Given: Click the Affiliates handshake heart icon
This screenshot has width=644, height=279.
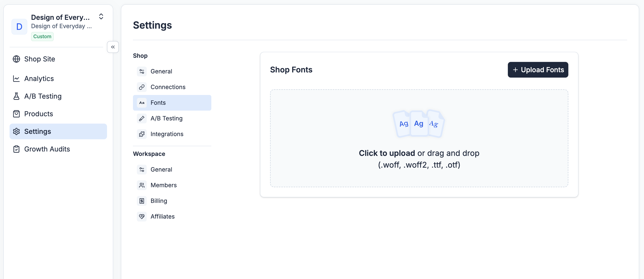Looking at the screenshot, I should pos(142,217).
